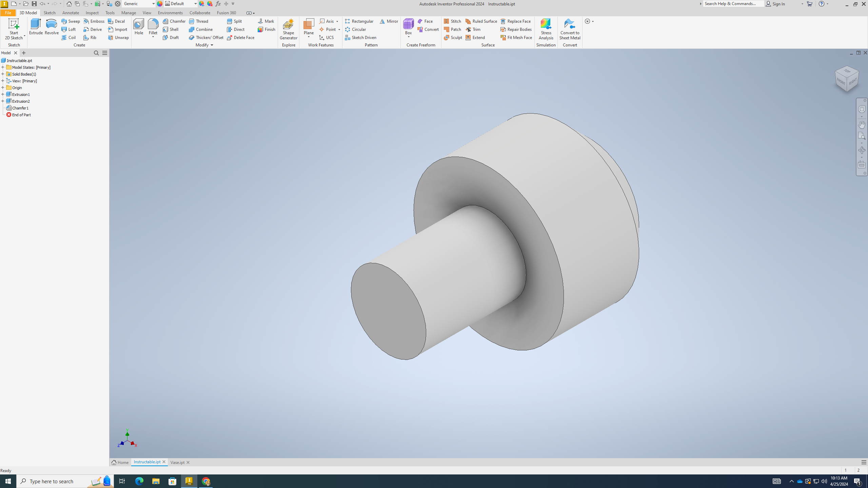
Task: Apply a Chamfer
Action: click(x=174, y=21)
